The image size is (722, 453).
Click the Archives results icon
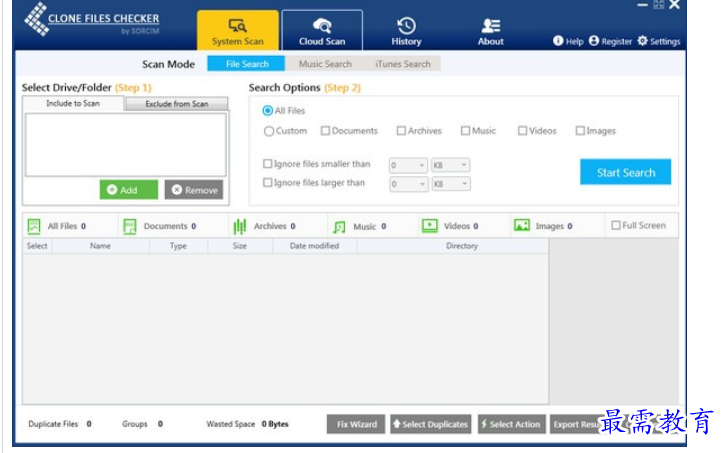(239, 226)
